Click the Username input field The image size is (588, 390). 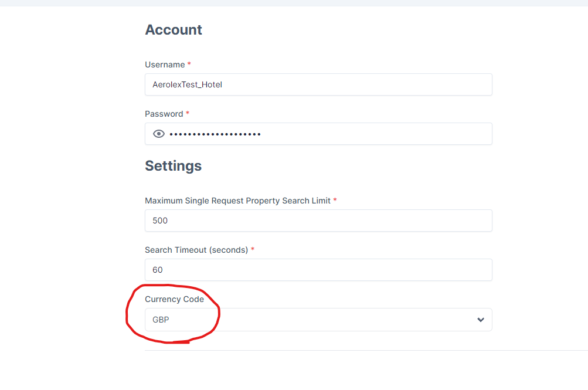pyautogui.click(x=318, y=84)
